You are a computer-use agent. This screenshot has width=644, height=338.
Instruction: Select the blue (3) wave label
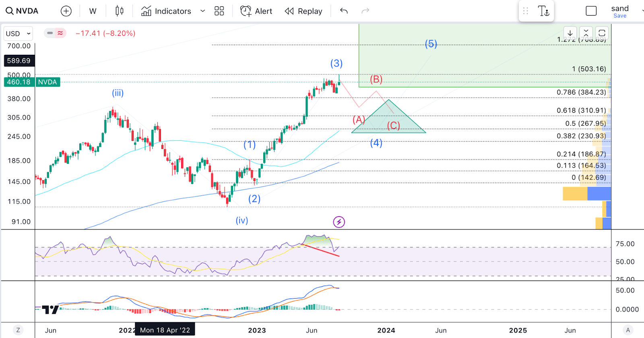(336, 64)
